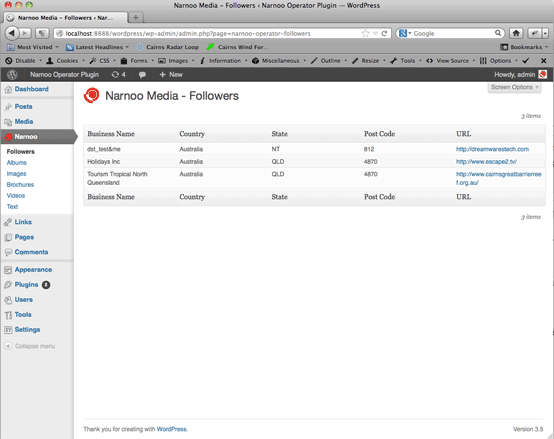Viewport: 554px width, 439px height.
Task: Click the browser back arrow button
Action: [x=12, y=33]
